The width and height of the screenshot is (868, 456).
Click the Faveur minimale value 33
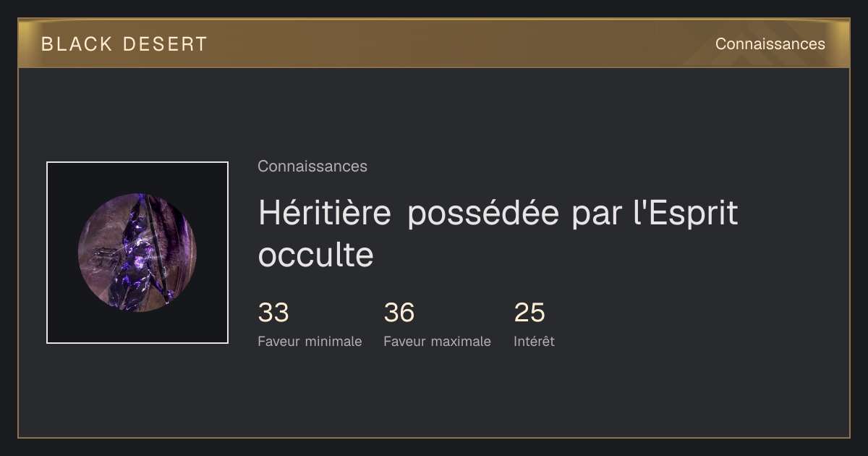click(273, 313)
